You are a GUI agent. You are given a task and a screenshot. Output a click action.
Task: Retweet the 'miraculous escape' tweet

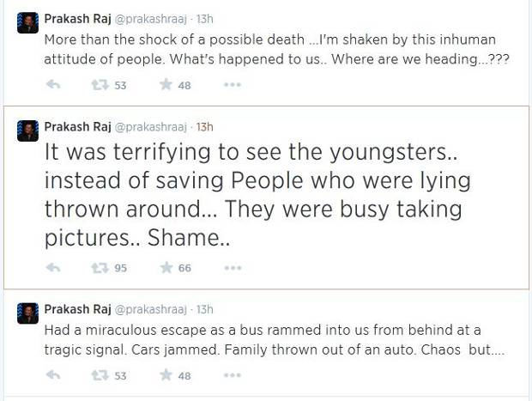pos(100,375)
